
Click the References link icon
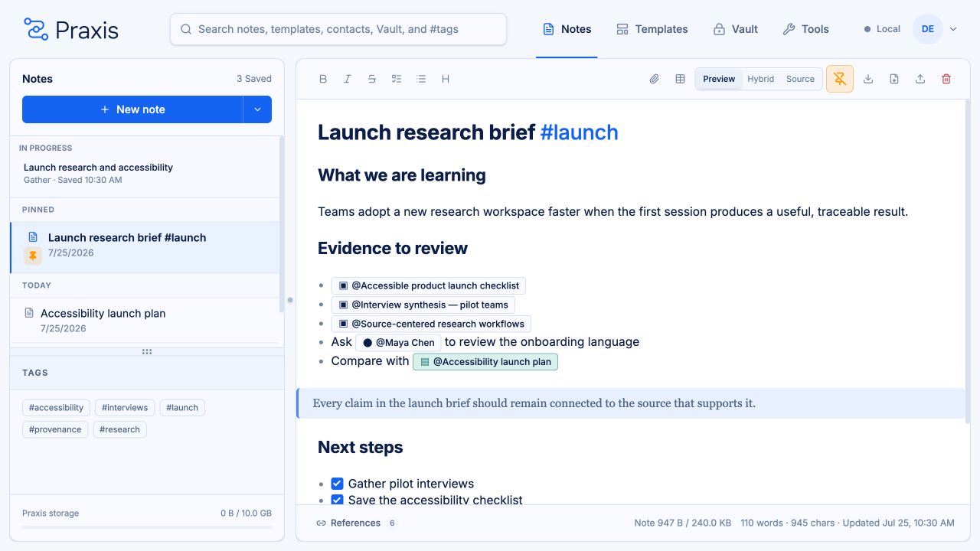(321, 523)
